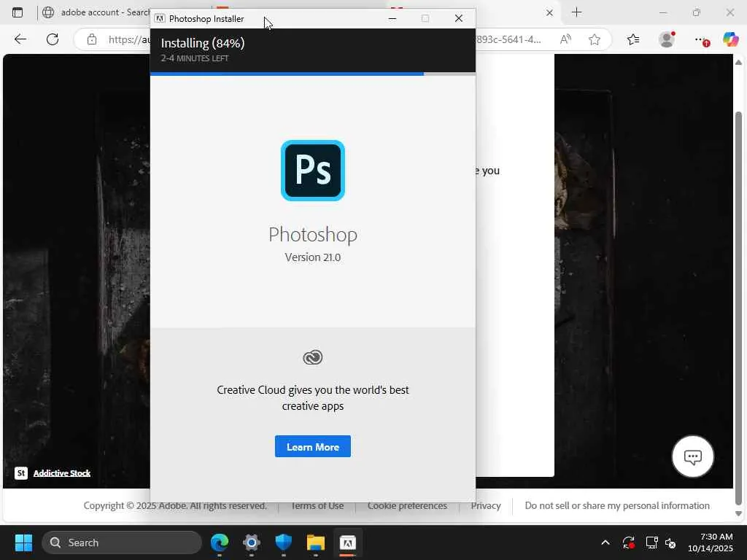Click the Edge browser back arrow

[20, 39]
